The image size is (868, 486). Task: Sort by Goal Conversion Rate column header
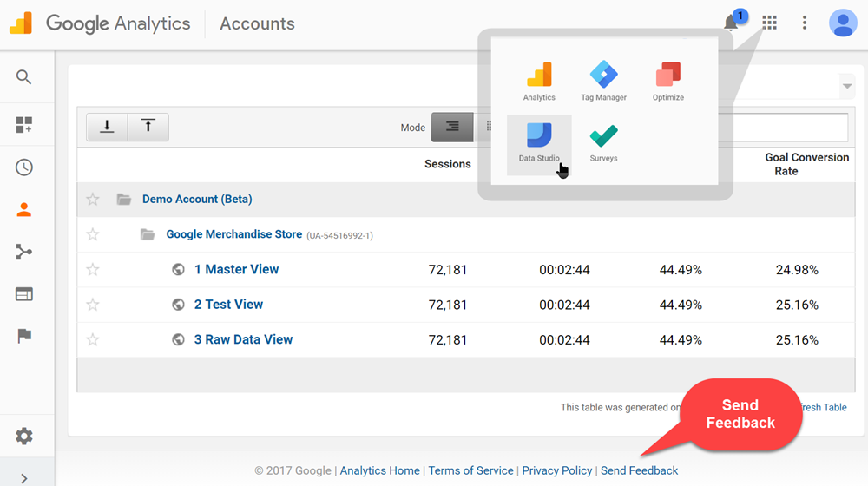point(806,164)
